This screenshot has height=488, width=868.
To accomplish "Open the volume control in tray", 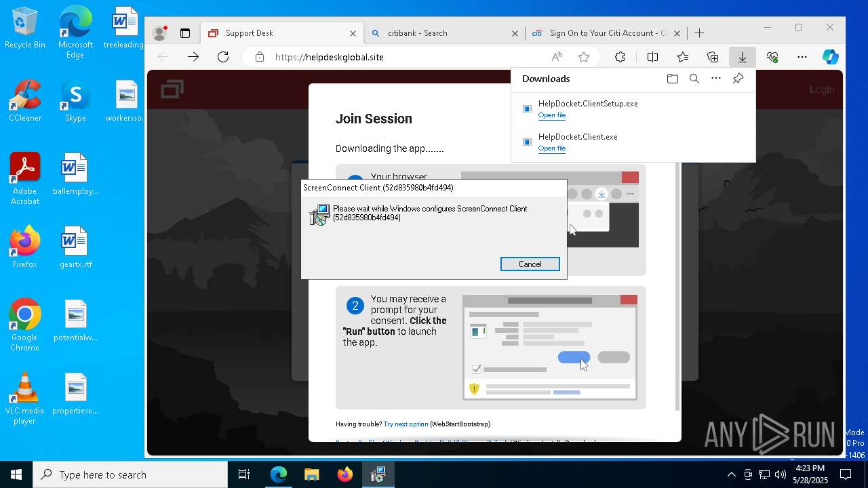I will [781, 474].
